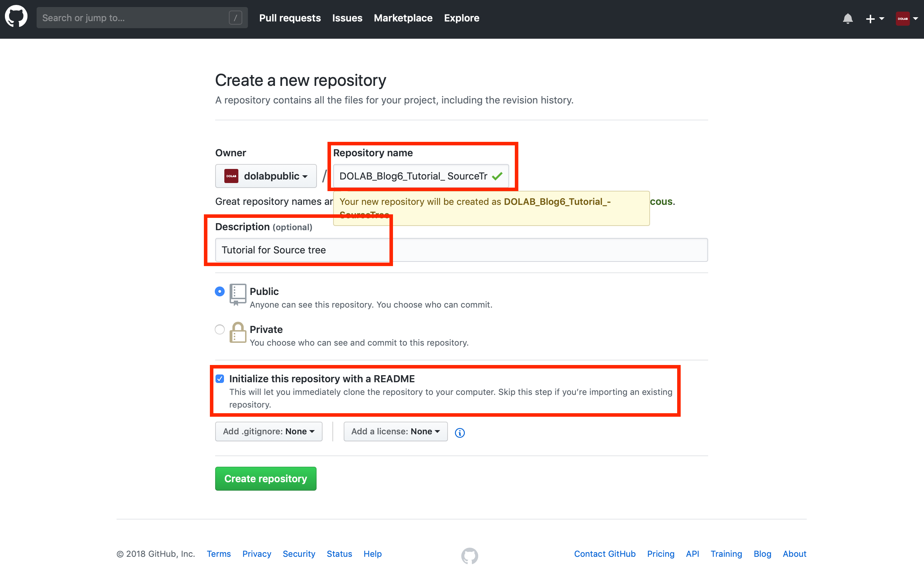924x573 pixels.
Task: Open the Add .gitignore dropdown
Action: pos(268,431)
